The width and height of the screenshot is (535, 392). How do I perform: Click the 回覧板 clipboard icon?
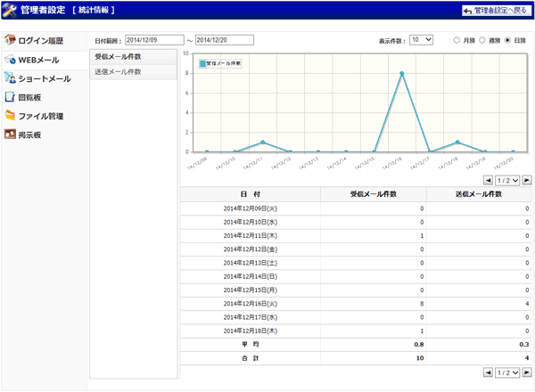[10, 97]
